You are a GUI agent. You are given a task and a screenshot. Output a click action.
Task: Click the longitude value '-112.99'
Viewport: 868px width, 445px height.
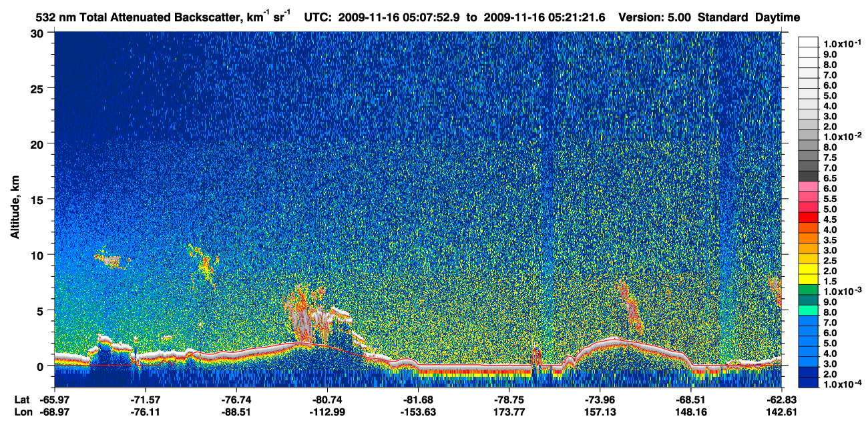(x=327, y=412)
